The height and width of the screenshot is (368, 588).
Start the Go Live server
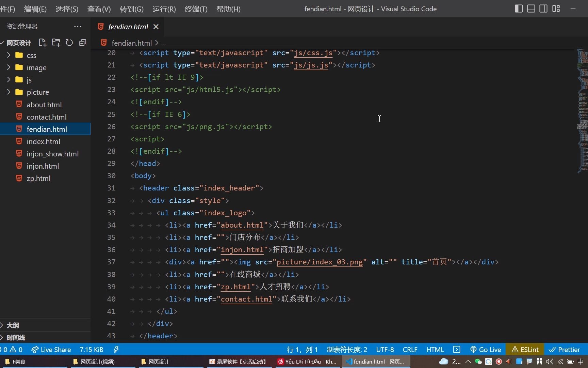pos(486,349)
